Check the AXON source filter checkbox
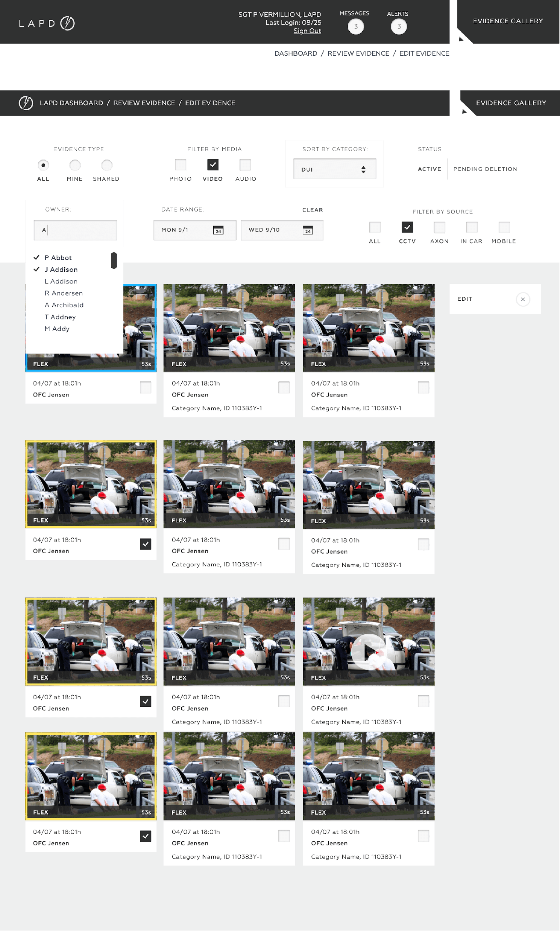Screen dimensions: 560x941 point(439,227)
